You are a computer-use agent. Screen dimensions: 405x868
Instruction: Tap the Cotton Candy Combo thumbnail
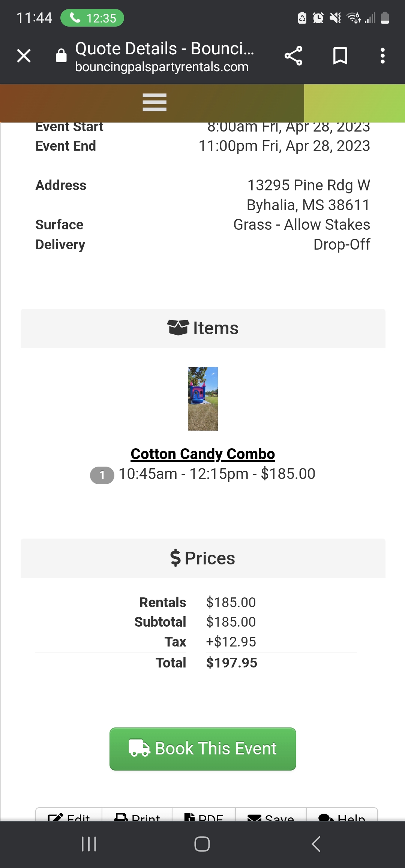(203, 398)
